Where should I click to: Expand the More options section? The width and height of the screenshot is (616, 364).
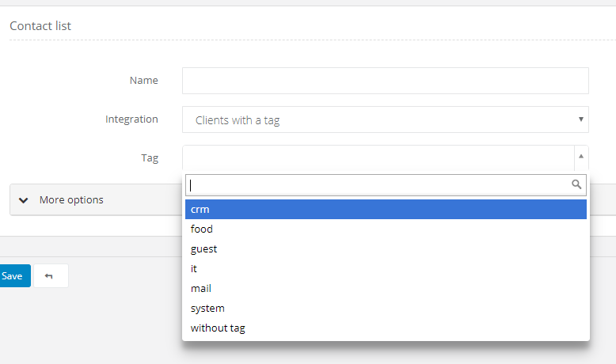(71, 200)
